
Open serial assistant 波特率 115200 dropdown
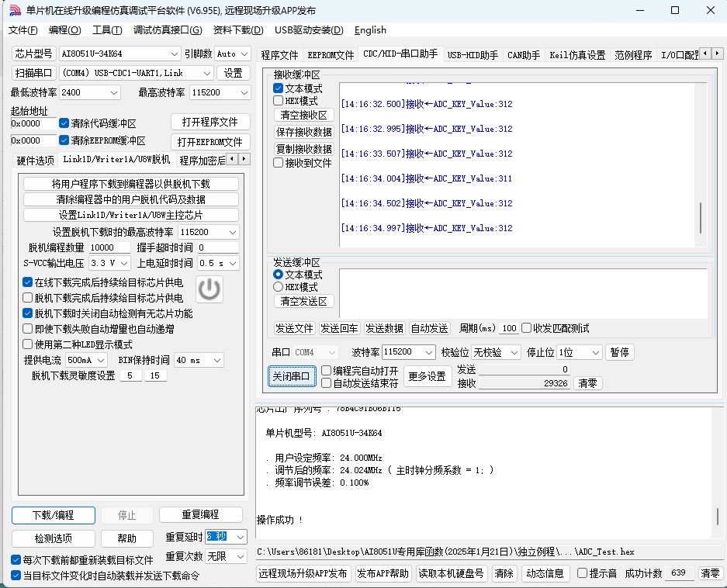[x=408, y=352]
